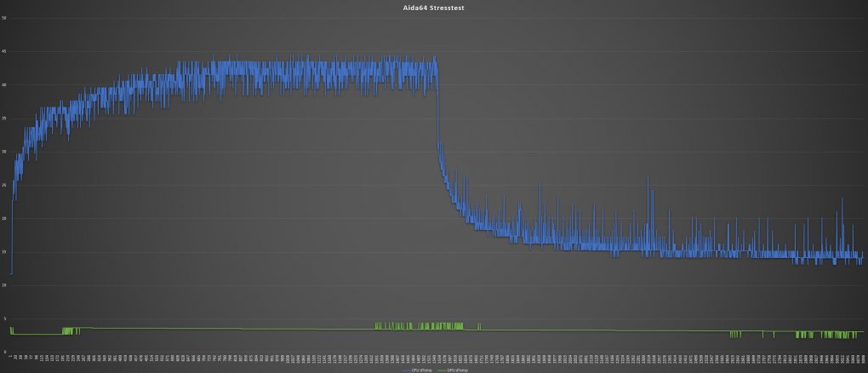Click the 50 value on the vertical axis

(x=4, y=18)
